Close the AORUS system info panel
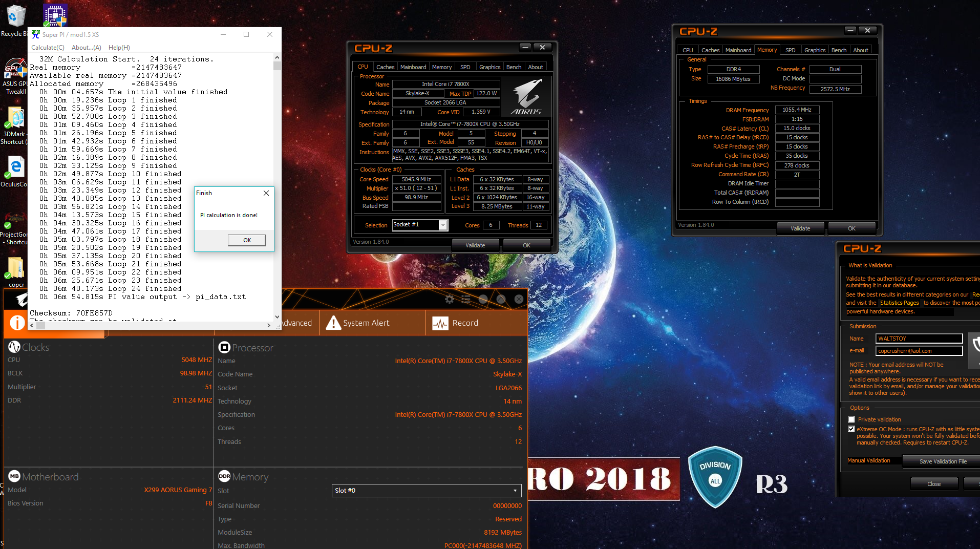Viewport: 980px width, 549px height. click(x=519, y=299)
